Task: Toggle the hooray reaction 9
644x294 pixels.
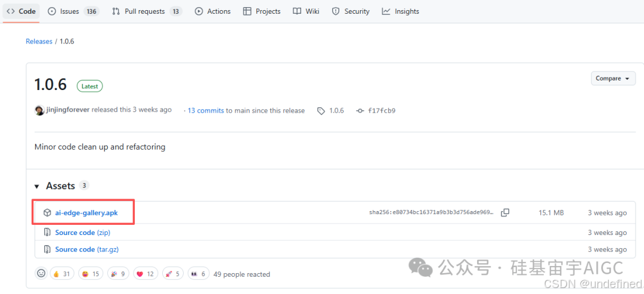Action: click(118, 274)
